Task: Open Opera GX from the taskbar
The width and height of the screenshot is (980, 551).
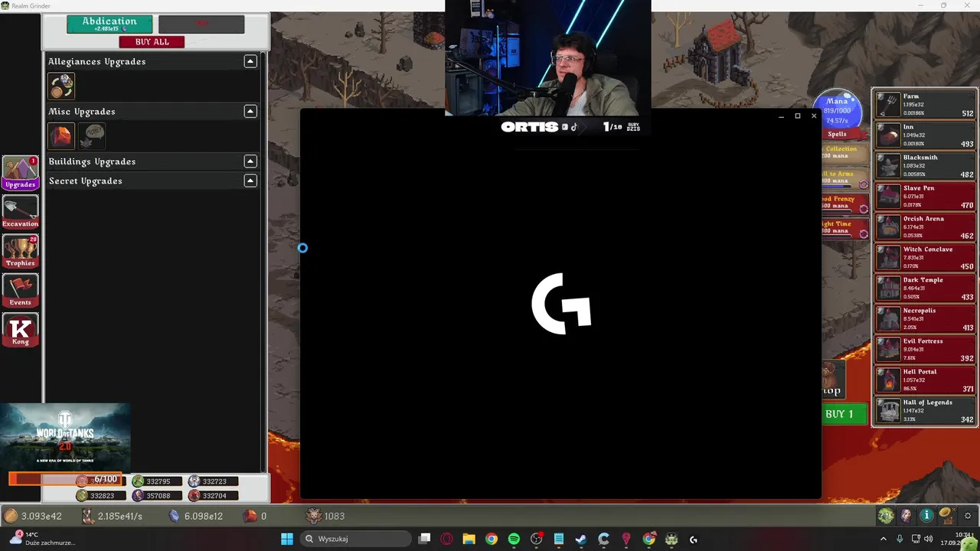Action: coord(446,539)
